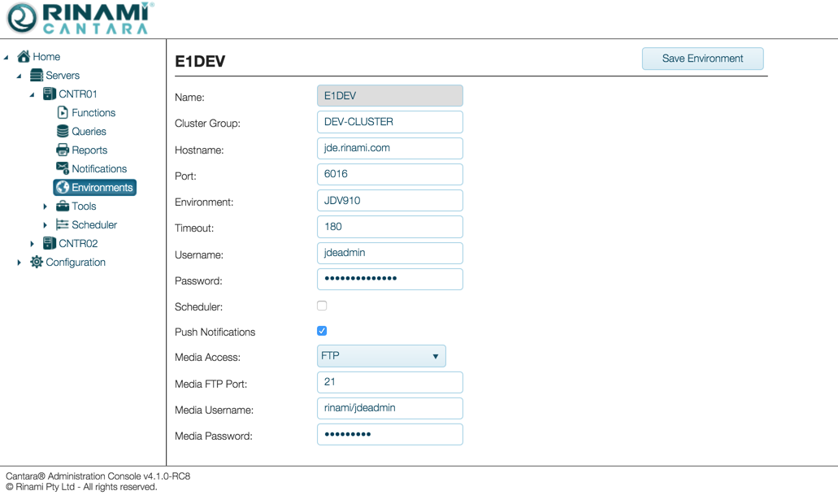Click the Notifications envelope icon
838x504 pixels.
(x=63, y=168)
